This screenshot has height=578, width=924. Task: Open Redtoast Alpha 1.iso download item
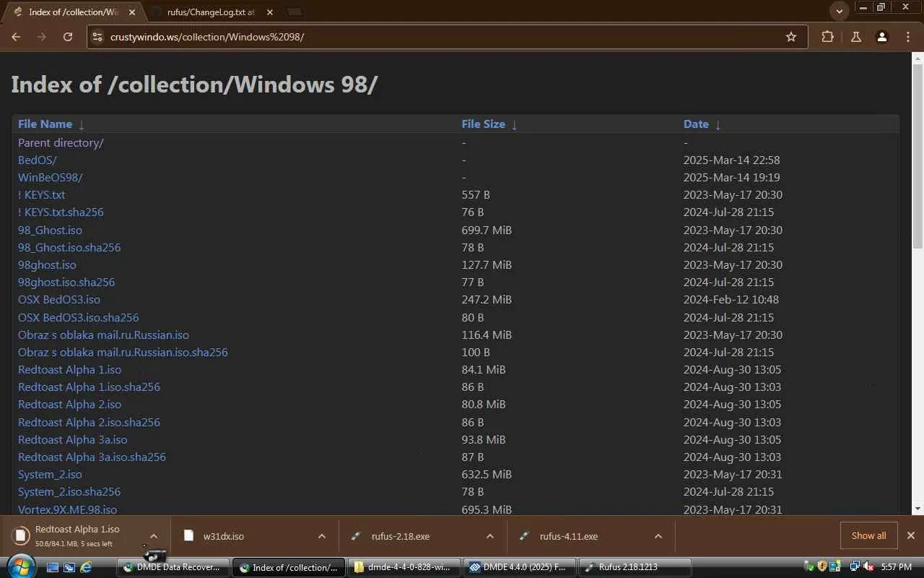[x=78, y=535]
